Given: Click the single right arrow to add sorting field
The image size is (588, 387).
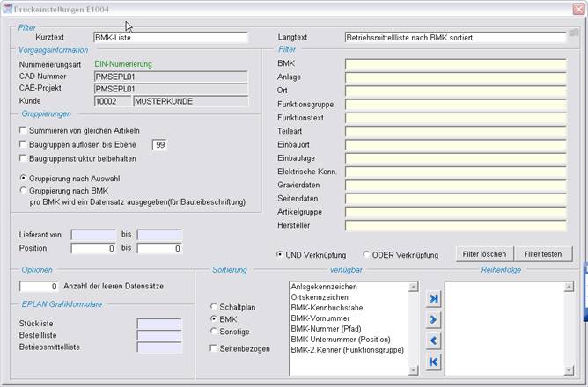Looking at the screenshot, I should (x=431, y=320).
